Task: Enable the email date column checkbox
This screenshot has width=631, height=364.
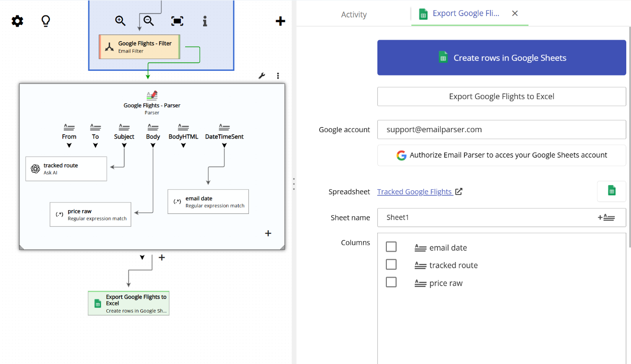Action: 391,246
